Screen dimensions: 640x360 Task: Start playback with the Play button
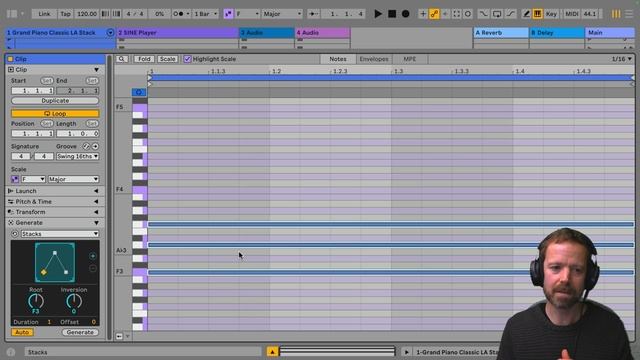point(378,14)
